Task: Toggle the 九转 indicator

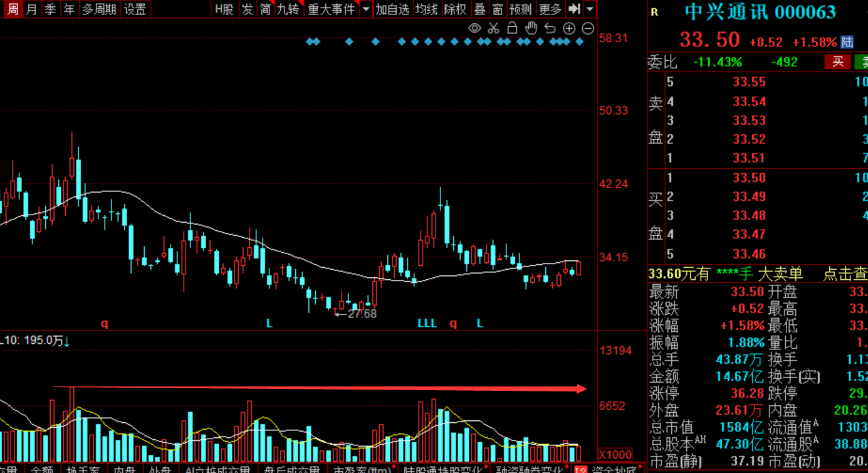Action: pos(288,9)
